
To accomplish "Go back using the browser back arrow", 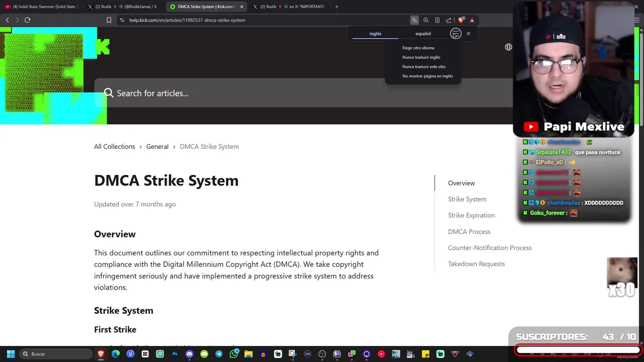I will pos(7,20).
